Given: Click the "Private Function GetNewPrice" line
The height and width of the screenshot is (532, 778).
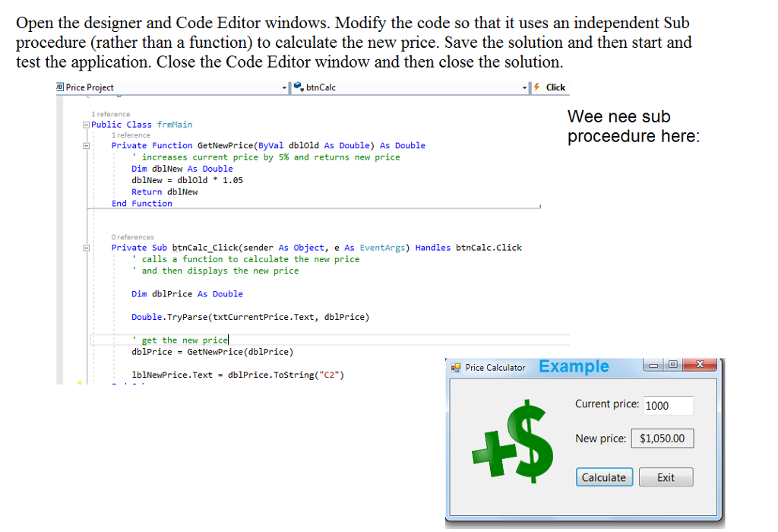Looking at the screenshot, I should [268, 145].
